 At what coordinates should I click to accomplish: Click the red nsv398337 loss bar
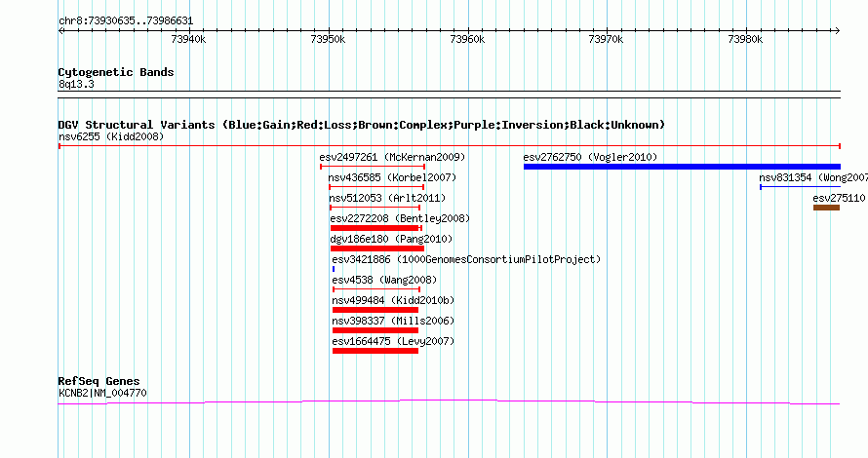pyautogui.click(x=375, y=330)
